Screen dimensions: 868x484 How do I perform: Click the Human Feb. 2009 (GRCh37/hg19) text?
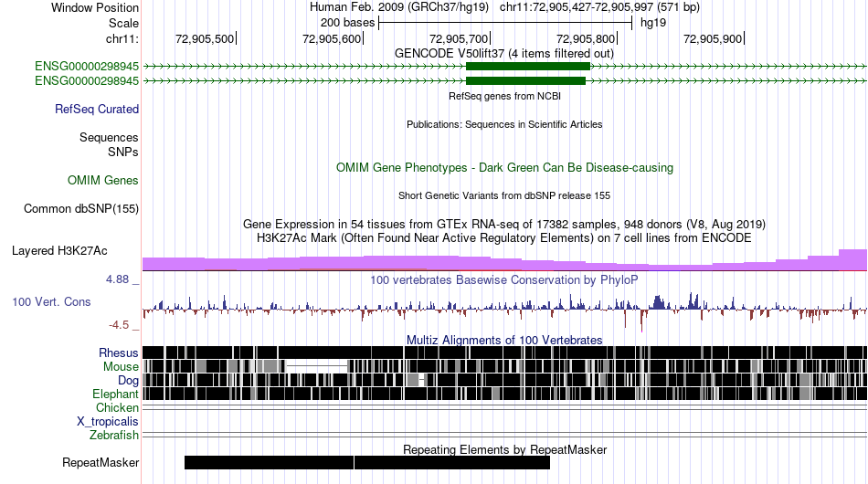coord(399,7)
